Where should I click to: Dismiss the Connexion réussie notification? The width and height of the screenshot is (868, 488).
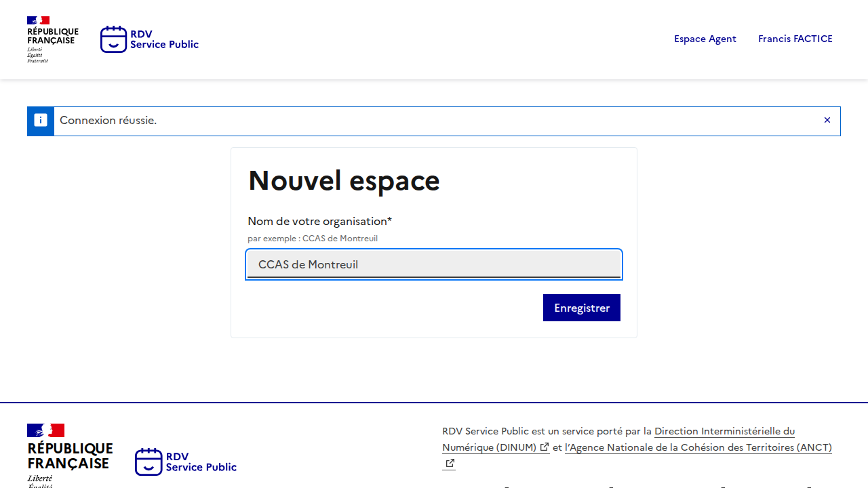point(827,120)
